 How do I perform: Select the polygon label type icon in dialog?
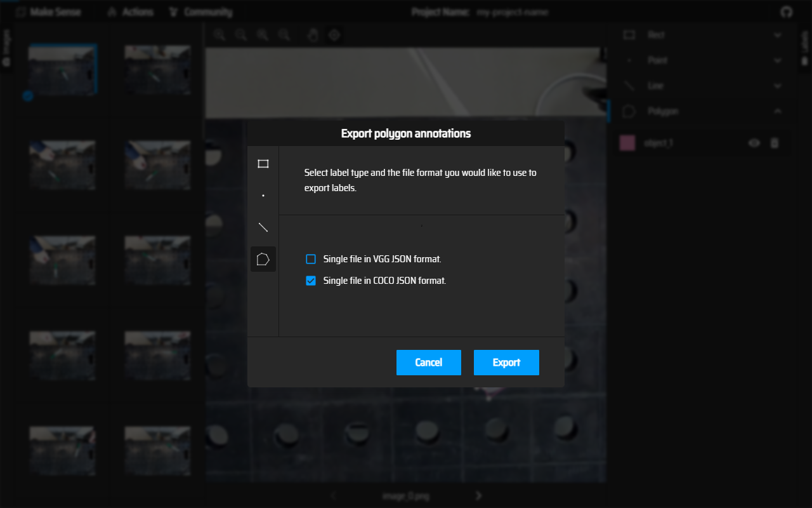[x=263, y=259]
